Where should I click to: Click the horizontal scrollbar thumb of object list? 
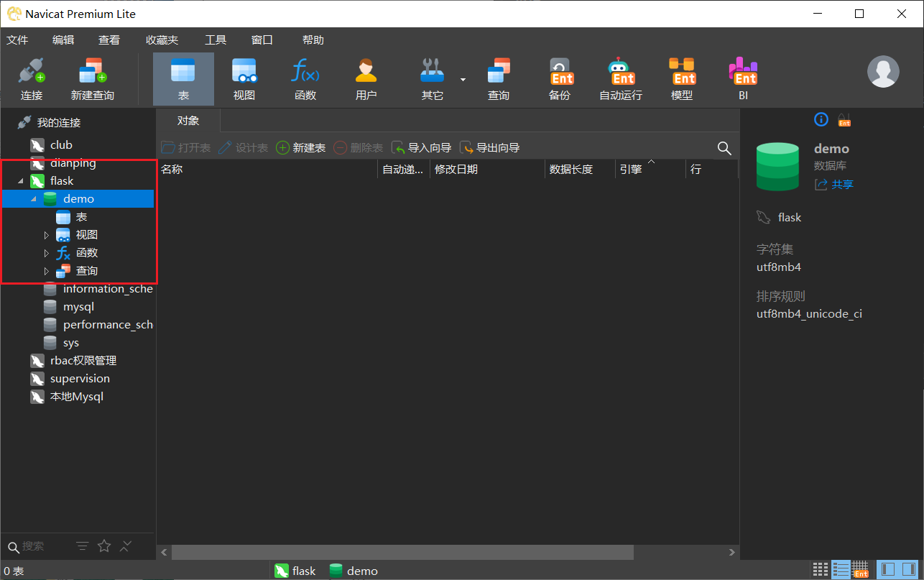402,552
